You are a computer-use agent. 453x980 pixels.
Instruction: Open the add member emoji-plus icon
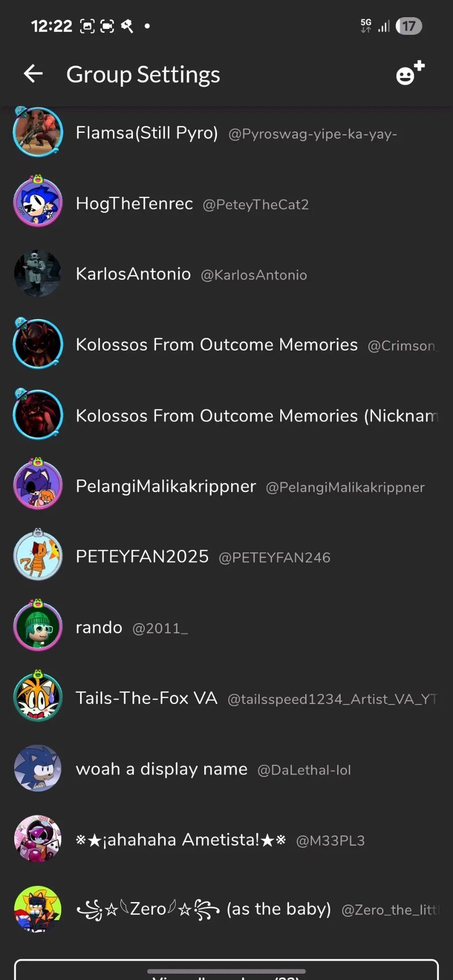410,73
